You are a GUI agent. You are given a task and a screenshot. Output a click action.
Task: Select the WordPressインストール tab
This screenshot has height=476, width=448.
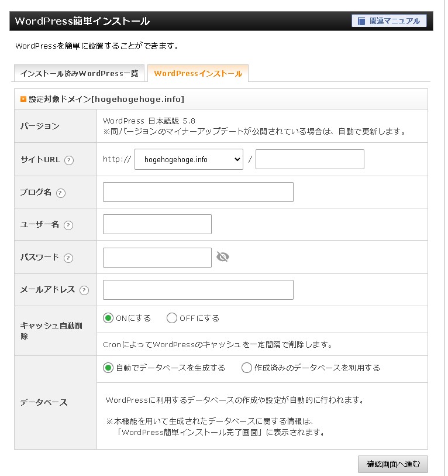point(198,74)
